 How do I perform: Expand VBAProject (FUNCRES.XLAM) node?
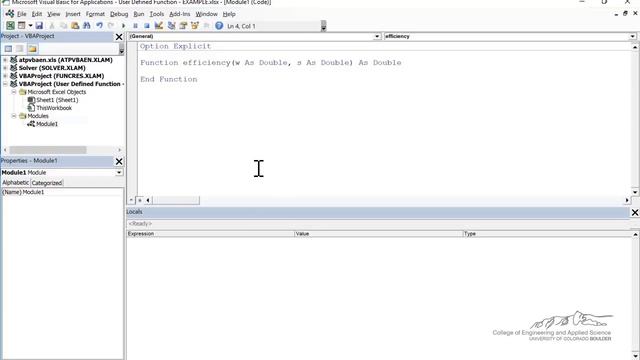tap(5, 76)
